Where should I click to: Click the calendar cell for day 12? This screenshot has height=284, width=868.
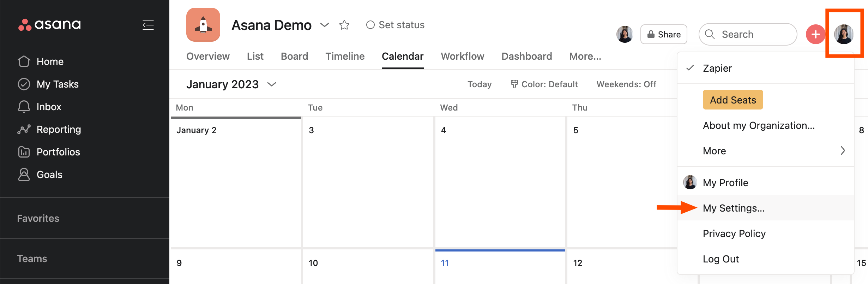click(x=622, y=267)
